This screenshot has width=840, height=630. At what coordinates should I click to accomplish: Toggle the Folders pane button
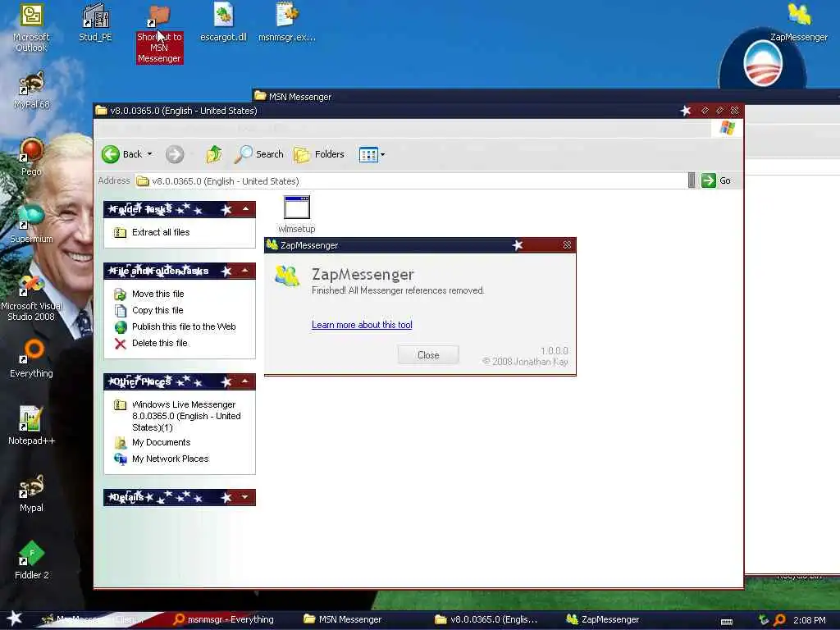(319, 154)
